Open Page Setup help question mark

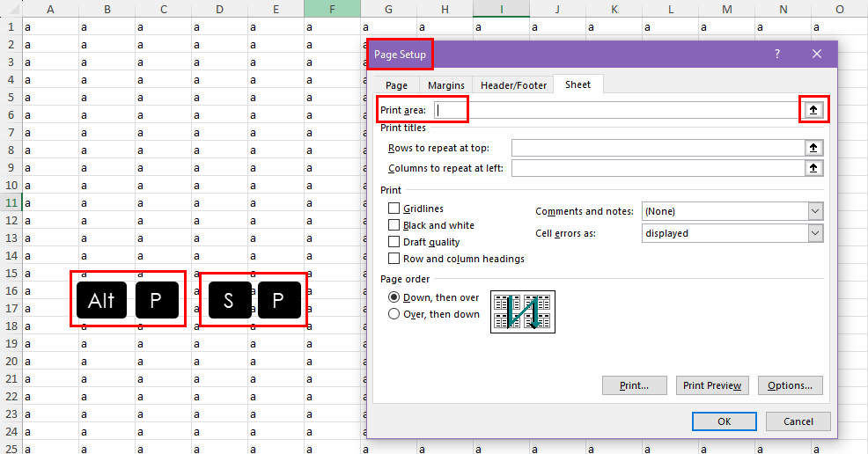click(777, 54)
